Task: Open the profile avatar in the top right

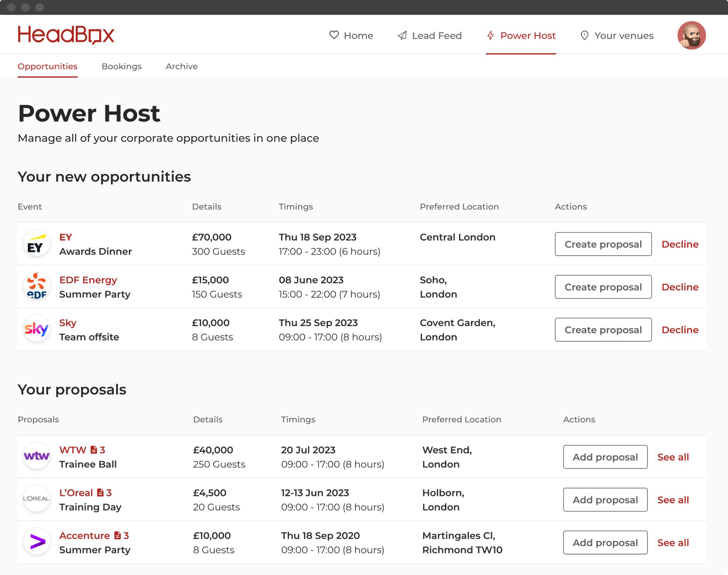Action: coord(691,35)
